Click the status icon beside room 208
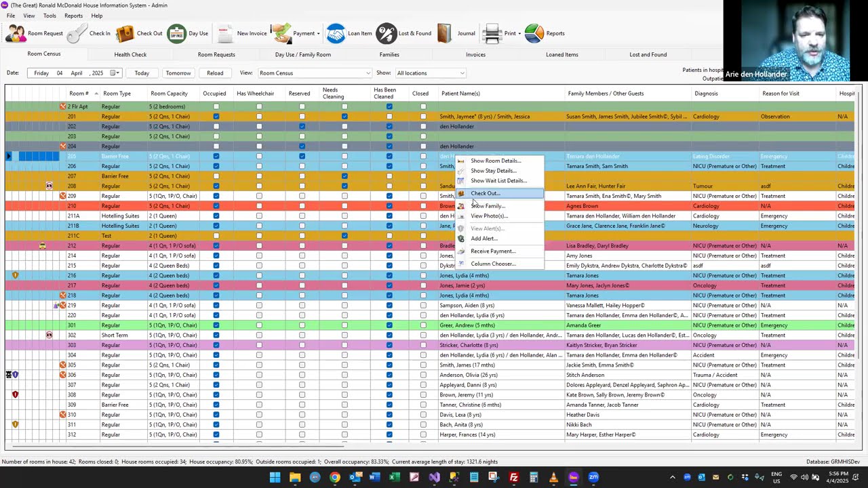This screenshot has height=488, width=868. point(49,186)
